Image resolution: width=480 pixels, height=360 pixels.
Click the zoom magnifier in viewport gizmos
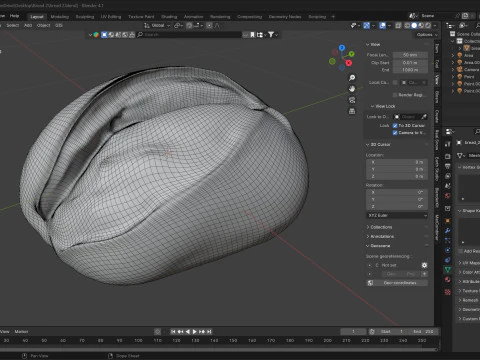tap(352, 78)
